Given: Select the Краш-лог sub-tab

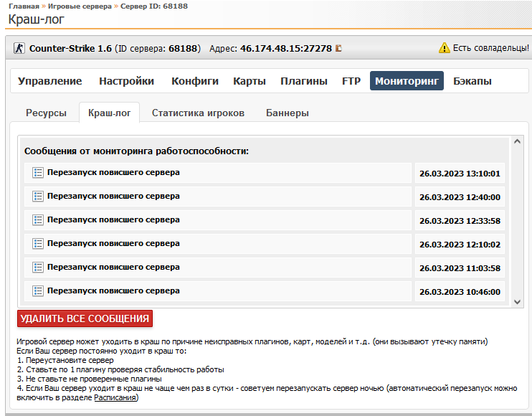Looking at the screenshot, I should click(109, 113).
